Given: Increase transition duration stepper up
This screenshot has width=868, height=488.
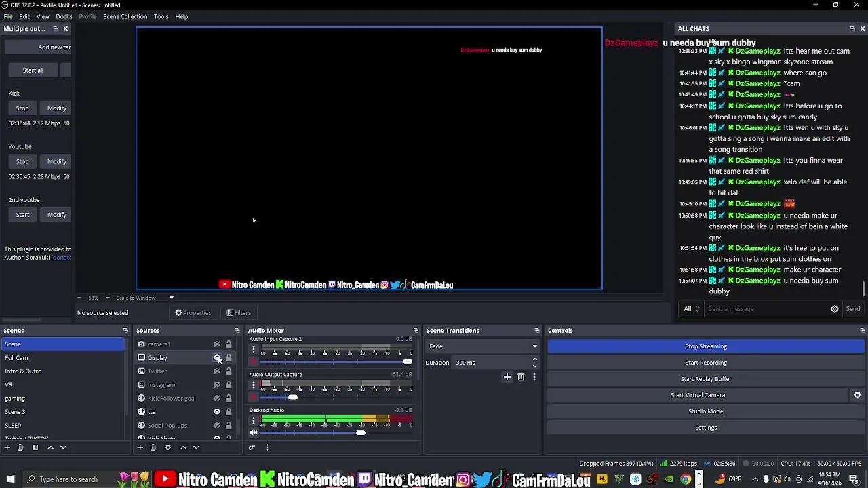Looking at the screenshot, I should coord(534,360).
